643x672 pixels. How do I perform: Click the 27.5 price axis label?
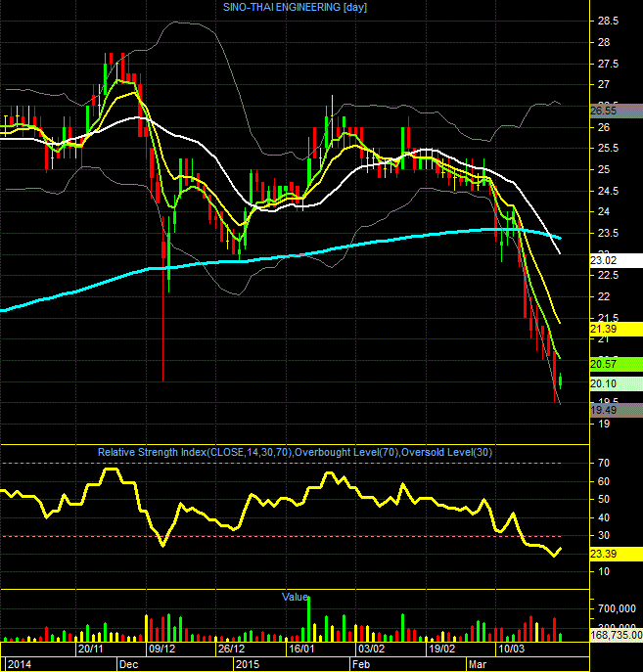pos(609,64)
